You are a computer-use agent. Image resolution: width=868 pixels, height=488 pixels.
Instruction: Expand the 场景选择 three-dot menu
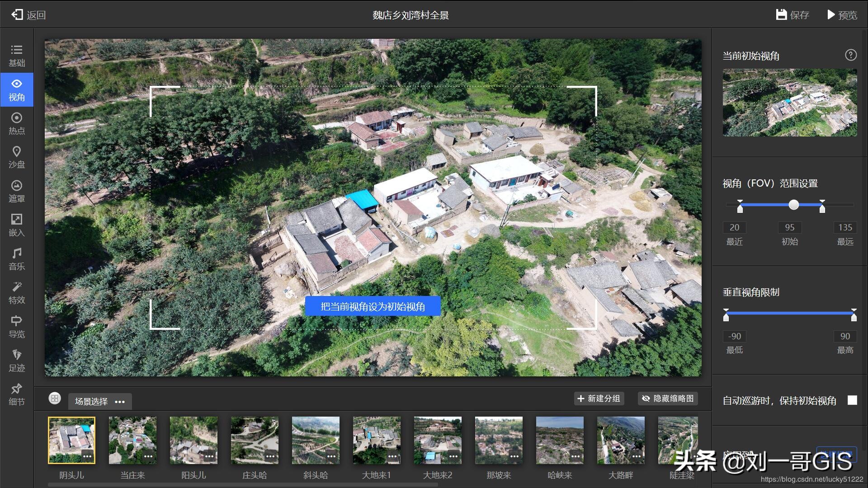120,402
